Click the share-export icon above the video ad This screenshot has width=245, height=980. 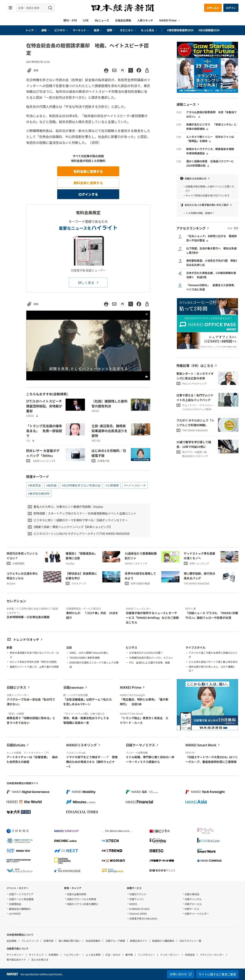[x=147, y=304]
